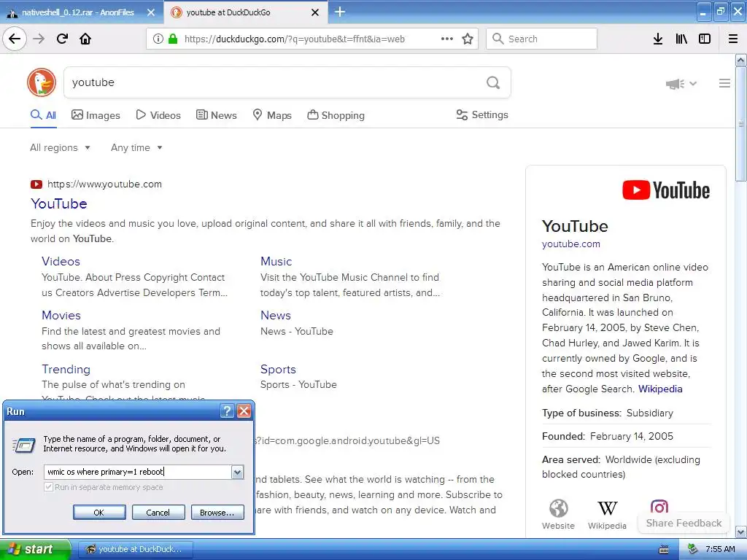Click the YouTube favicon beside youtube.com URL
Viewport: 747px width, 560px height.
(x=36, y=184)
